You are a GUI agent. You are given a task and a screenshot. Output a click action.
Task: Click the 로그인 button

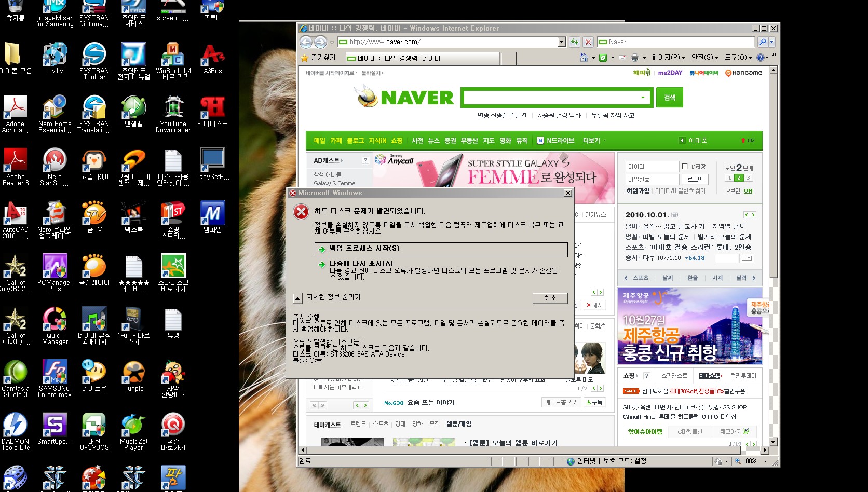coord(695,180)
